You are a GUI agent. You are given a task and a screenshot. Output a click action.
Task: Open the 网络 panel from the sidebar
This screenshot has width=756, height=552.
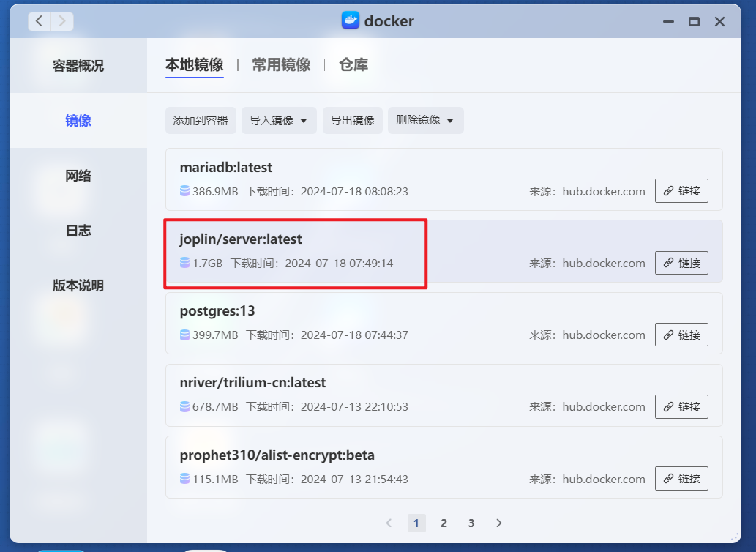(x=78, y=175)
